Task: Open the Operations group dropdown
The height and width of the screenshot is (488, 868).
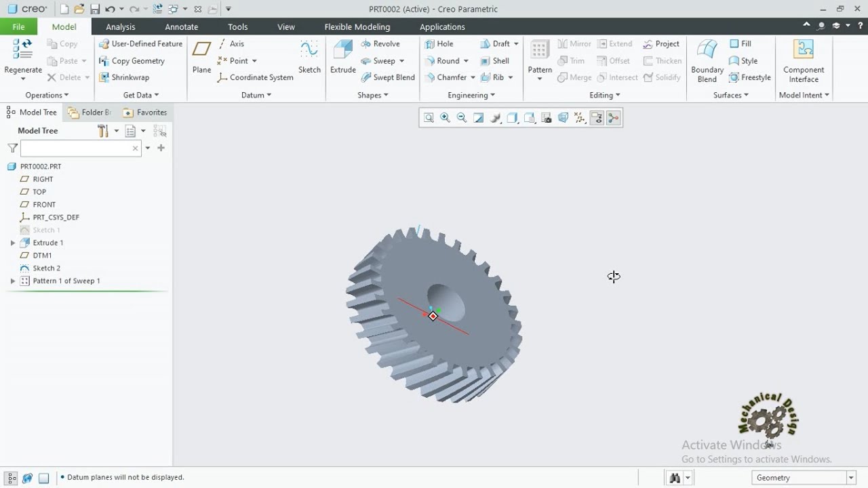Action: tap(47, 95)
